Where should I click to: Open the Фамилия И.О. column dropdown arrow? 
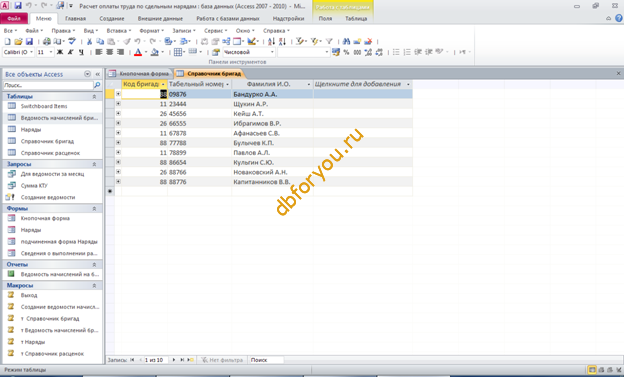click(x=308, y=84)
